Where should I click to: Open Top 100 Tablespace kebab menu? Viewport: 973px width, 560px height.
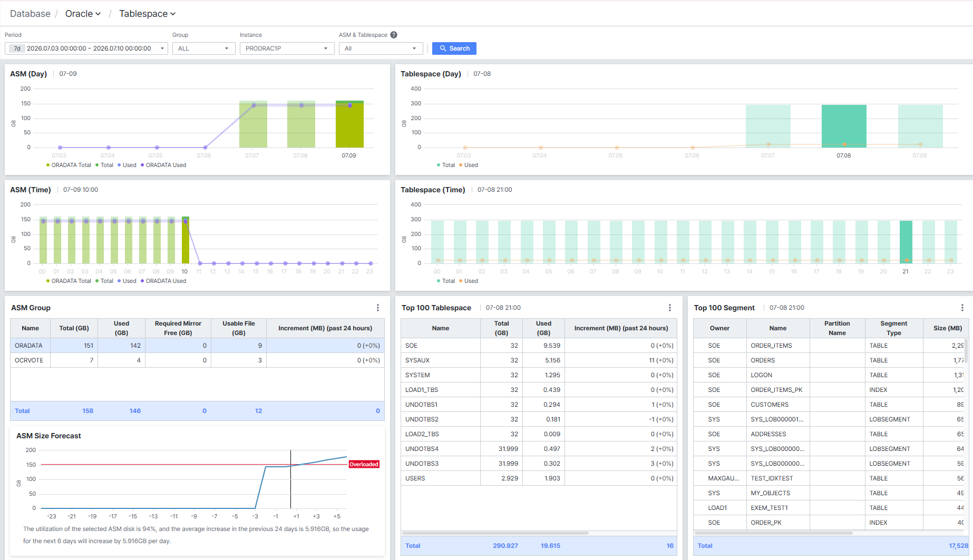[670, 308]
